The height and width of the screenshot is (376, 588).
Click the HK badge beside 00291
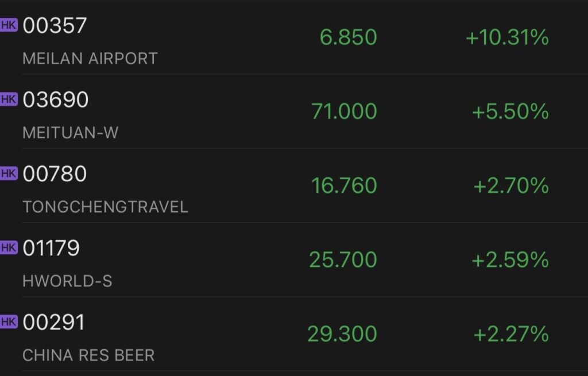[9, 322]
